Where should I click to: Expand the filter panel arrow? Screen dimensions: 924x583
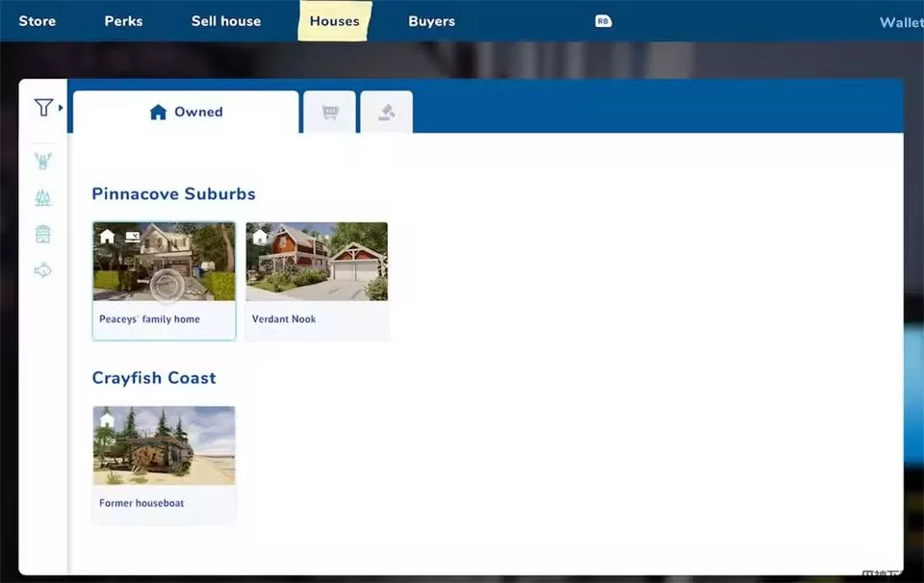[61, 108]
